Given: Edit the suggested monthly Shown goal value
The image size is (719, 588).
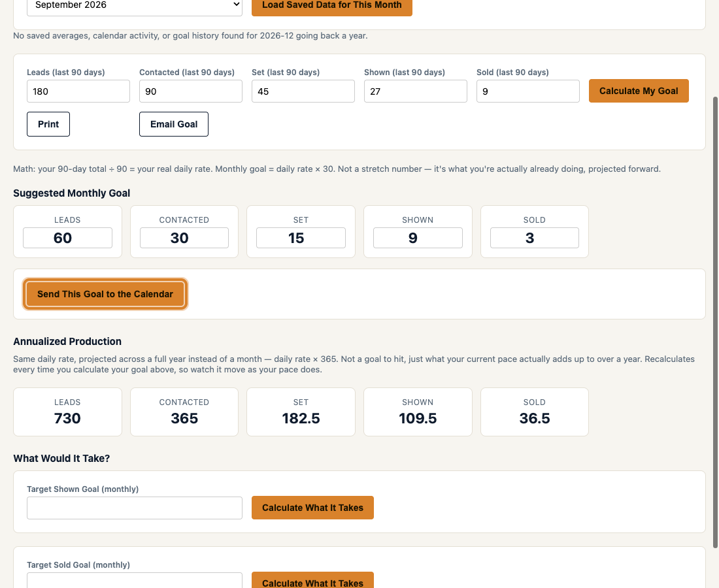Looking at the screenshot, I should click(418, 238).
